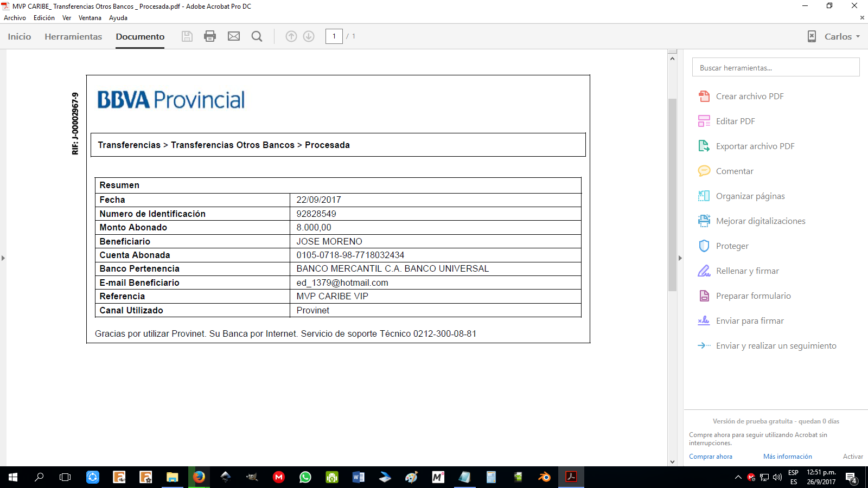Click the Save file icon
This screenshot has width=868, height=488.
click(187, 36)
